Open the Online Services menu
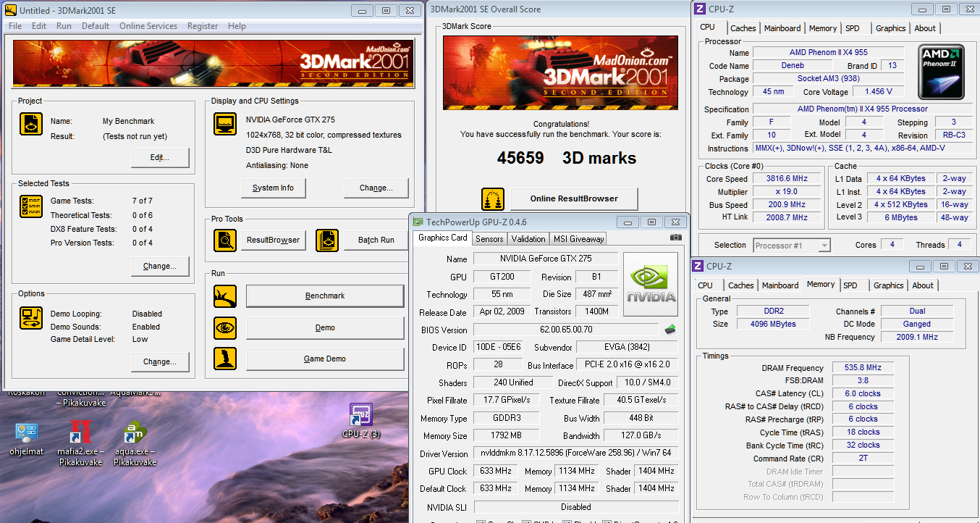980x523 pixels. click(148, 26)
